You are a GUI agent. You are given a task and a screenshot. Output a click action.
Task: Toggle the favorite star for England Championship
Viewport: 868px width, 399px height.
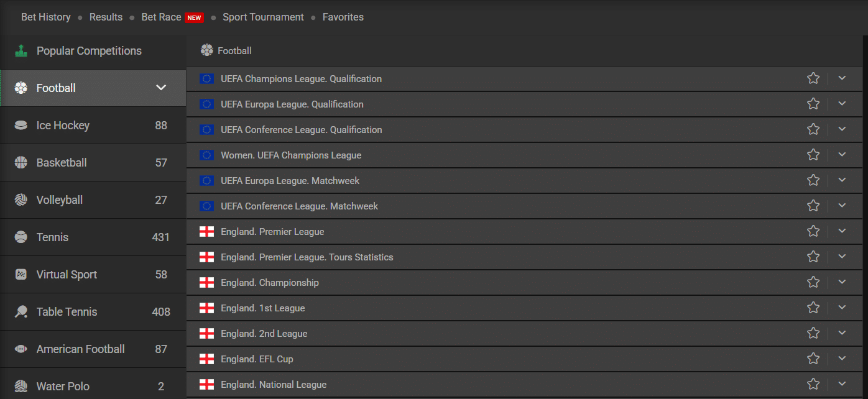(813, 282)
